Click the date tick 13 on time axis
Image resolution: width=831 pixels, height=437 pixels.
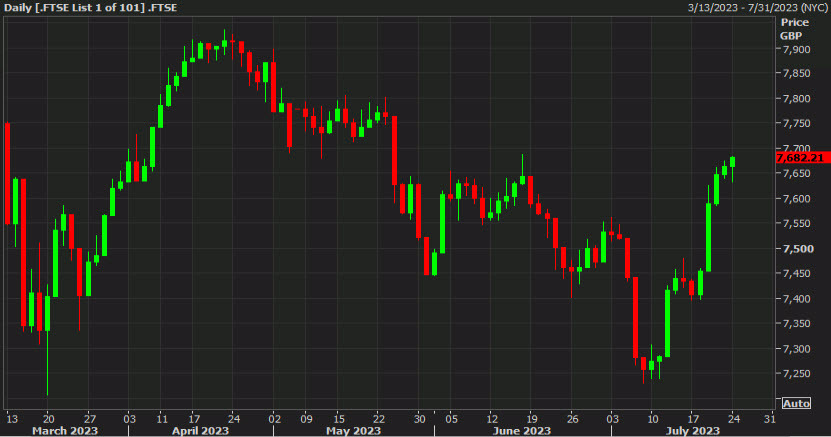point(12,419)
